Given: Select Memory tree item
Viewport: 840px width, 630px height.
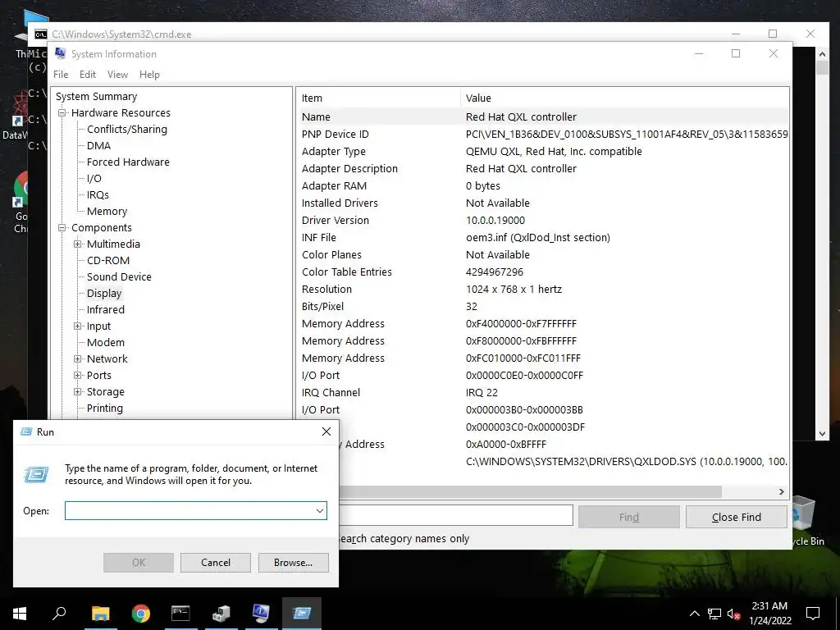Looking at the screenshot, I should [107, 212].
